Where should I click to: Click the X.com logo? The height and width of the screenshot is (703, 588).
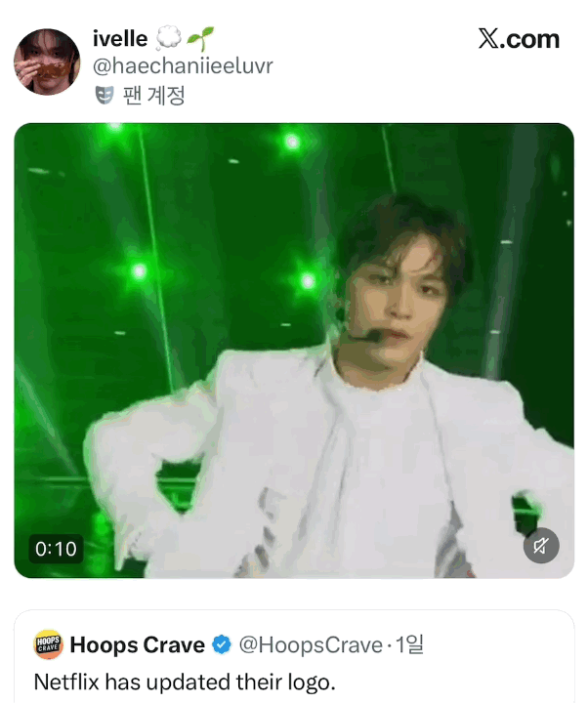(519, 39)
